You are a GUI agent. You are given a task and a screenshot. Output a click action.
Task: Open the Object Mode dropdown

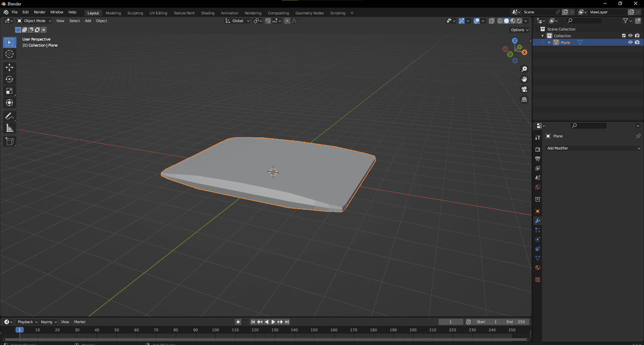point(34,21)
